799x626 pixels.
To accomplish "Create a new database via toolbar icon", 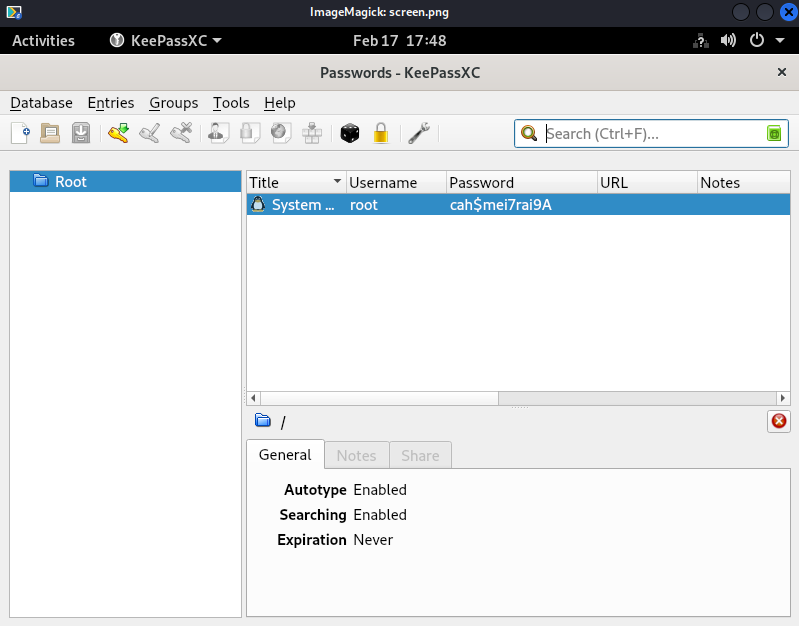I will [x=20, y=134].
